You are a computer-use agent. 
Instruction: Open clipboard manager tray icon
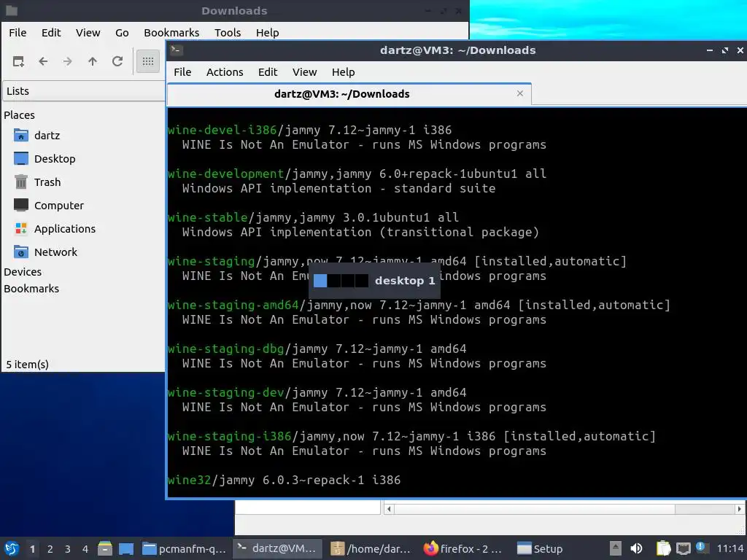[663, 548]
